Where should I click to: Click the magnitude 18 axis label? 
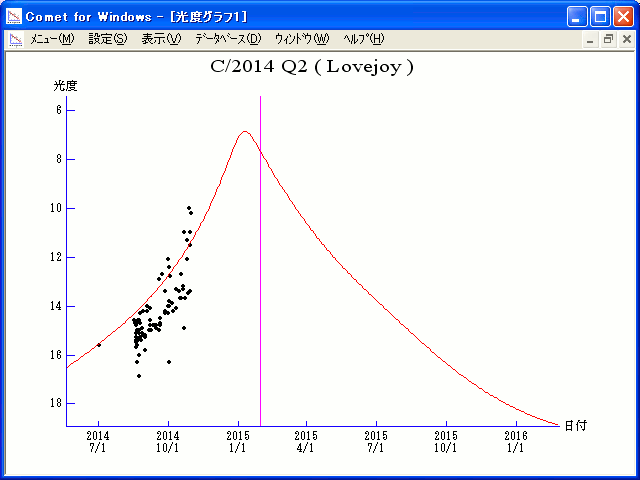tap(57, 403)
